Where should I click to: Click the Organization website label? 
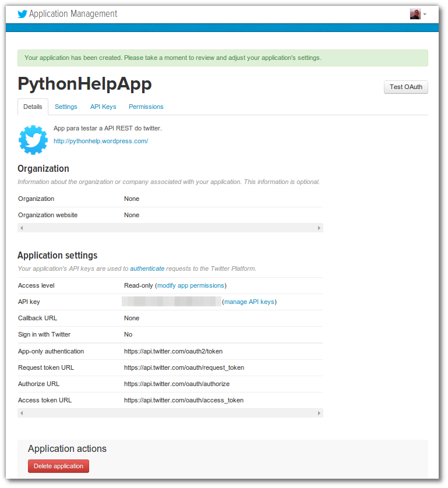pyautogui.click(x=48, y=215)
